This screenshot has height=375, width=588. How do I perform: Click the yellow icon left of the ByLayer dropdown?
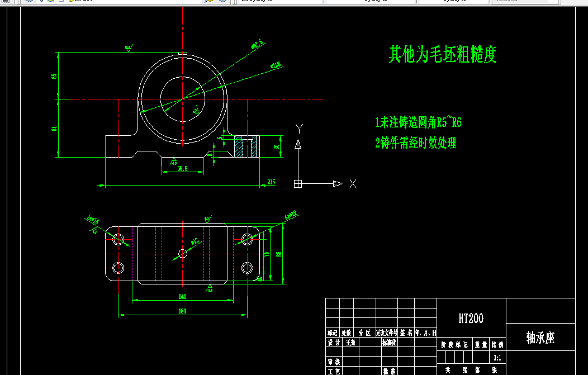(209, 2)
